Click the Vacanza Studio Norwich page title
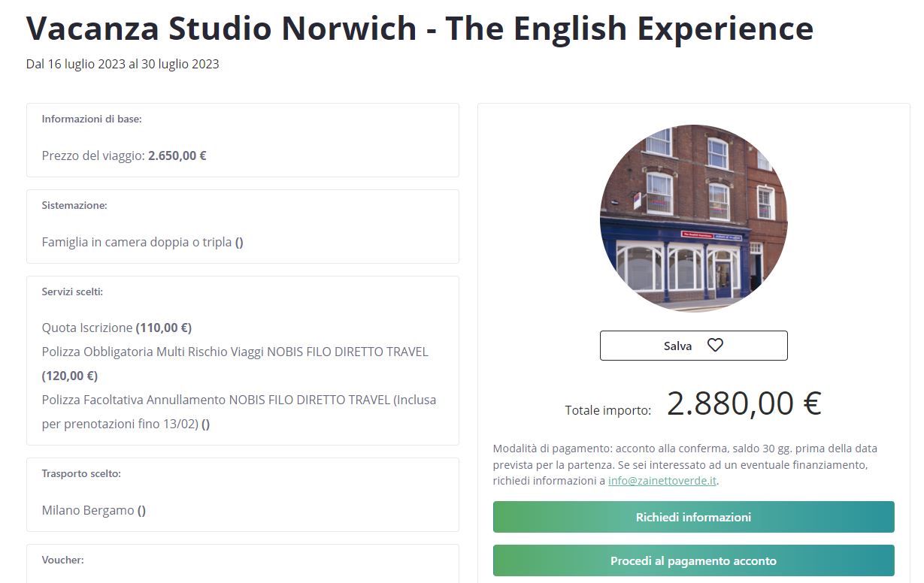924x583 pixels. click(420, 29)
